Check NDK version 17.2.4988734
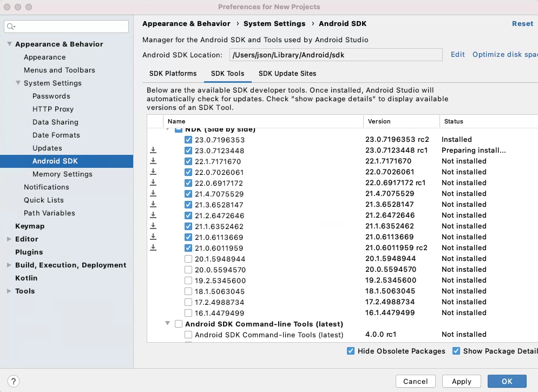 click(x=188, y=302)
